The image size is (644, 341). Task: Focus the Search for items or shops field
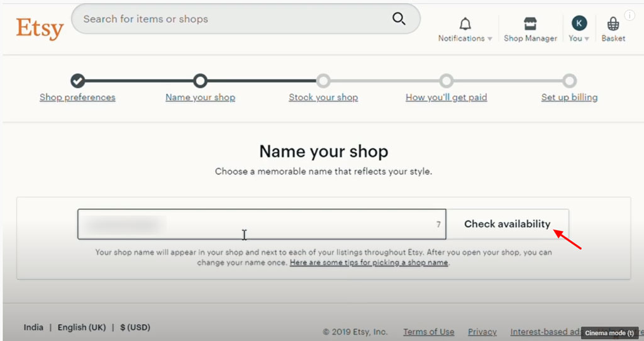click(x=246, y=19)
